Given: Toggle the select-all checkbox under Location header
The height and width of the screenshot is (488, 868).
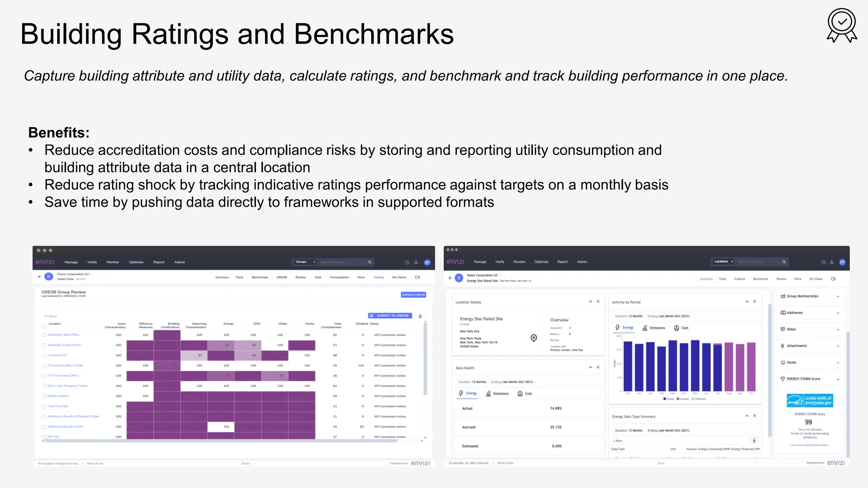Looking at the screenshot, I should tap(44, 327).
